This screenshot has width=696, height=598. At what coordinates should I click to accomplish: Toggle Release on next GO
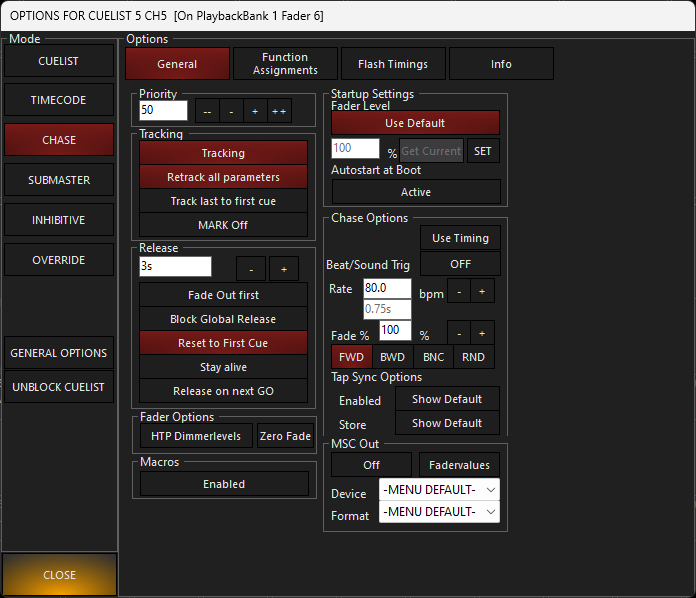click(x=223, y=391)
